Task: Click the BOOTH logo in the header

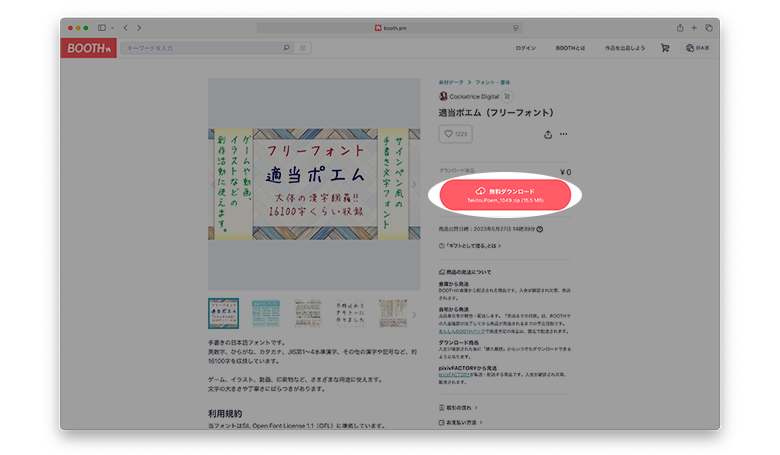Action: click(x=89, y=48)
